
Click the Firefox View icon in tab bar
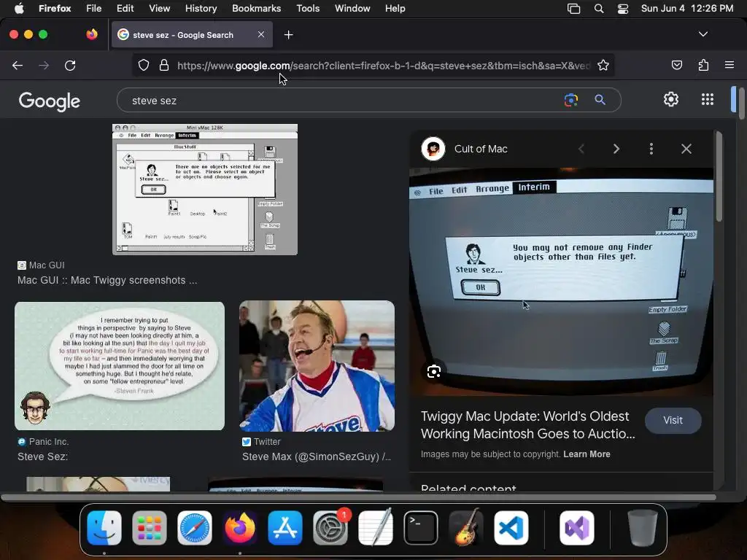[92, 34]
